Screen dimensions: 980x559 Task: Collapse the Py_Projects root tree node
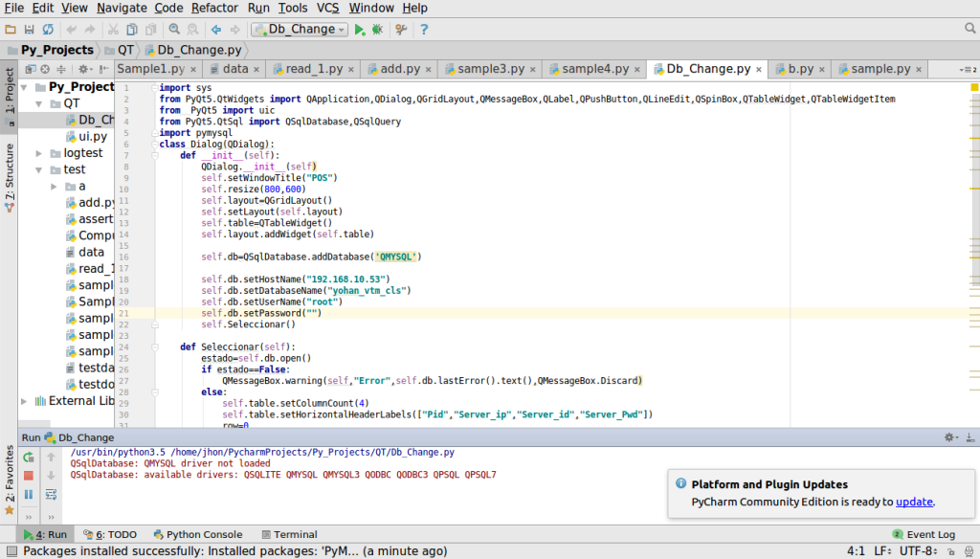point(24,87)
